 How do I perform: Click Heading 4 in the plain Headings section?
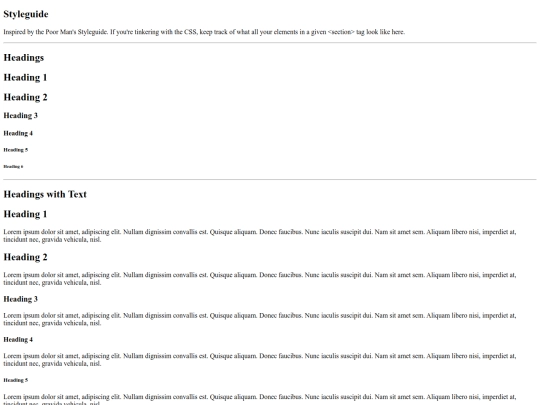click(18, 133)
